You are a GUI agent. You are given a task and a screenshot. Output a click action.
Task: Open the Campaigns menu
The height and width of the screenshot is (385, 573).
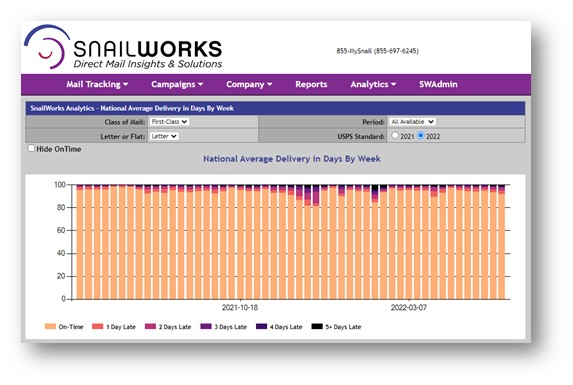pos(177,84)
